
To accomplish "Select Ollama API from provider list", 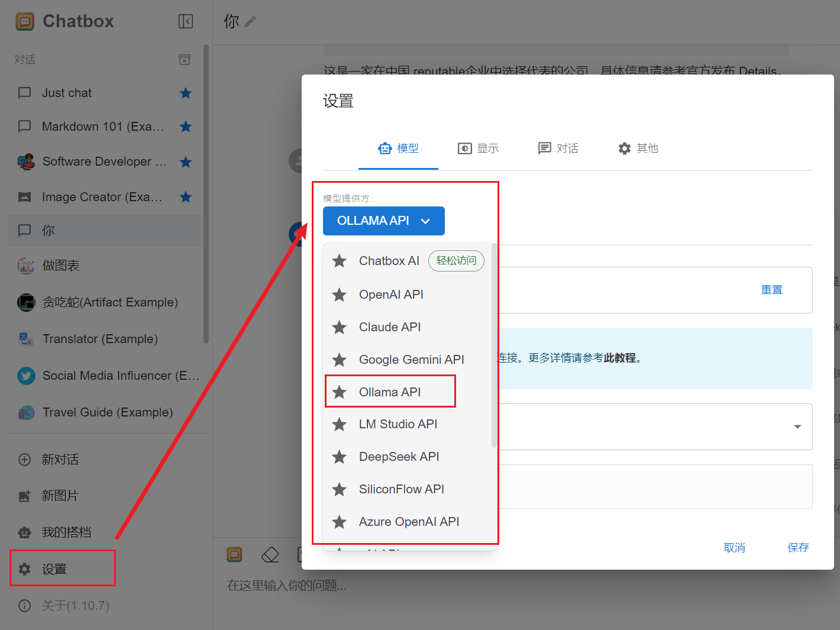I will coord(408,392).
